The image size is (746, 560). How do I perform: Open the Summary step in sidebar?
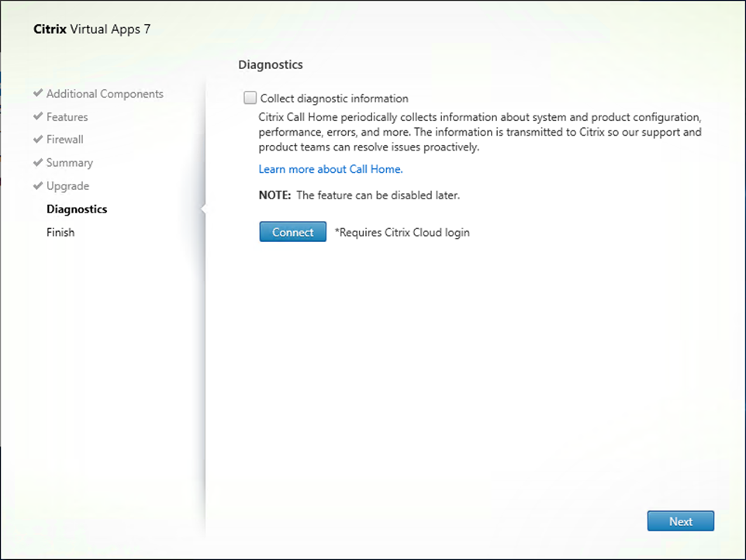tap(70, 163)
